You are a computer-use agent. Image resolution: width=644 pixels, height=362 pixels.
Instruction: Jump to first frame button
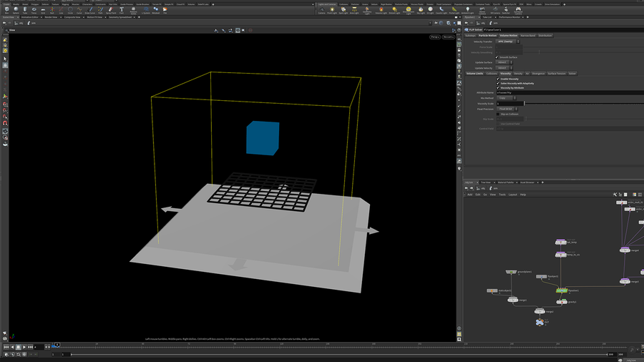coord(6,347)
